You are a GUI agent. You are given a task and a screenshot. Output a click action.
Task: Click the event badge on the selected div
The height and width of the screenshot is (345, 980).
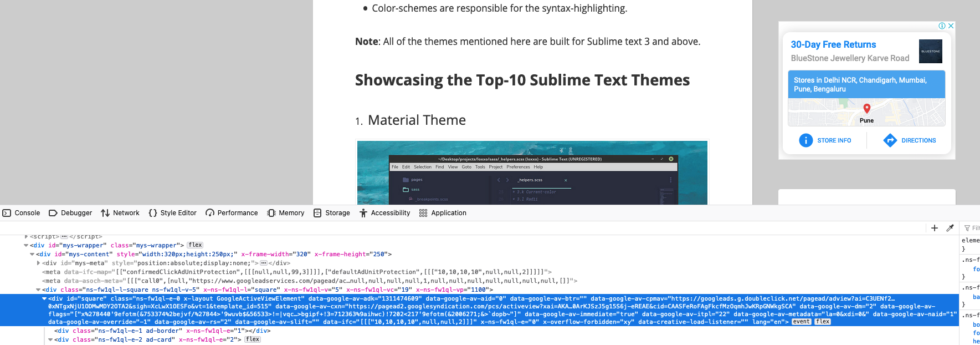(x=802, y=322)
